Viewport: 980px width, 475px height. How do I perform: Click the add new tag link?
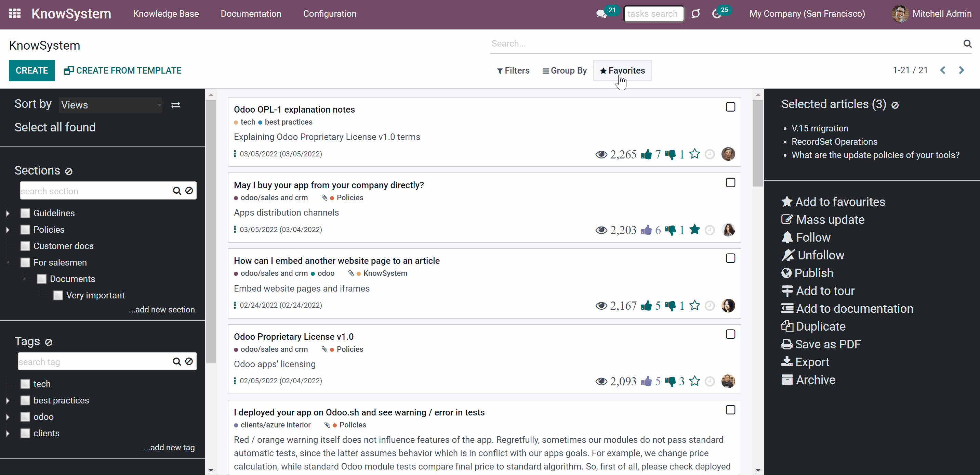pos(169,448)
